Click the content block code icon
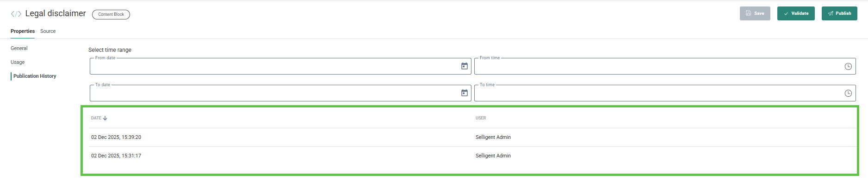Screen dimensions: 868x188 [x=16, y=14]
